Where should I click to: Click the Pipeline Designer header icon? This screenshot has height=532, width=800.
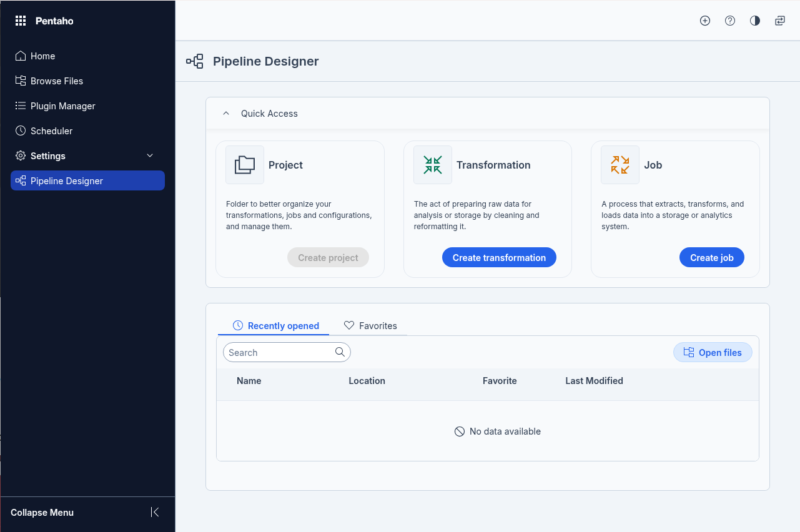pyautogui.click(x=195, y=61)
